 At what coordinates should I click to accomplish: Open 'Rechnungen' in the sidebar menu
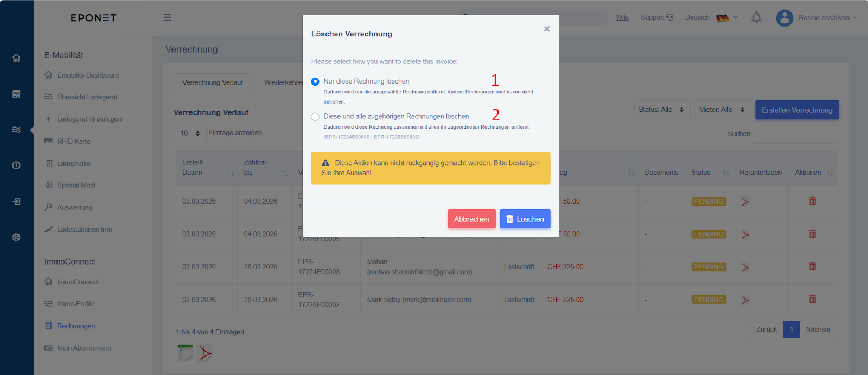coord(76,326)
